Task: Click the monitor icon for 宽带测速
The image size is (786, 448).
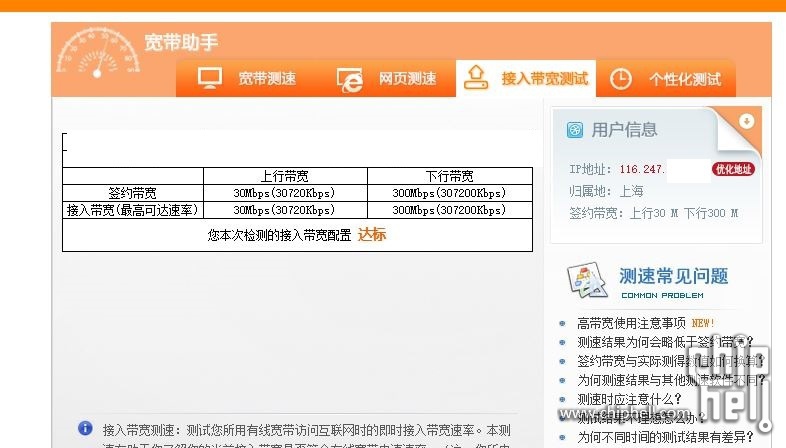Action: (x=210, y=79)
